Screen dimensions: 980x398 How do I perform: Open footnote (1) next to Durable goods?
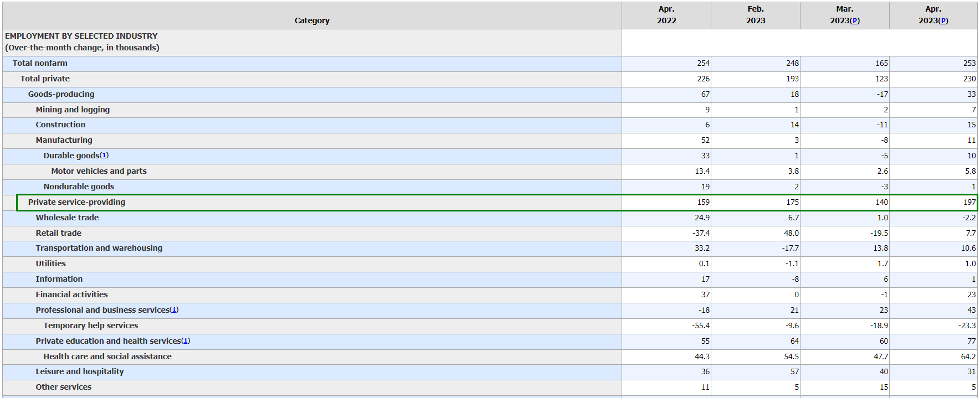click(104, 156)
